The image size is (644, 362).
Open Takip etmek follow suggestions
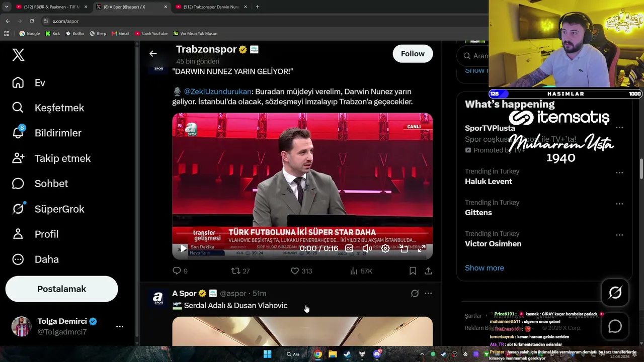coord(51,158)
